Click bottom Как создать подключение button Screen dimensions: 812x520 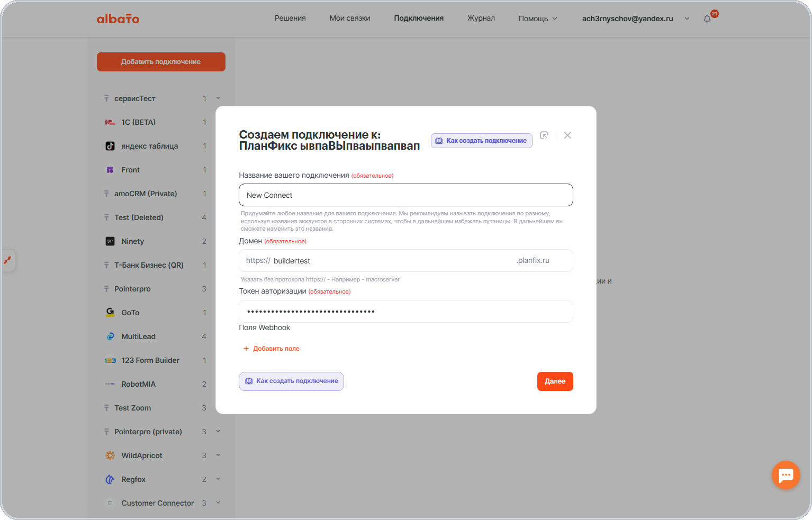pyautogui.click(x=291, y=381)
